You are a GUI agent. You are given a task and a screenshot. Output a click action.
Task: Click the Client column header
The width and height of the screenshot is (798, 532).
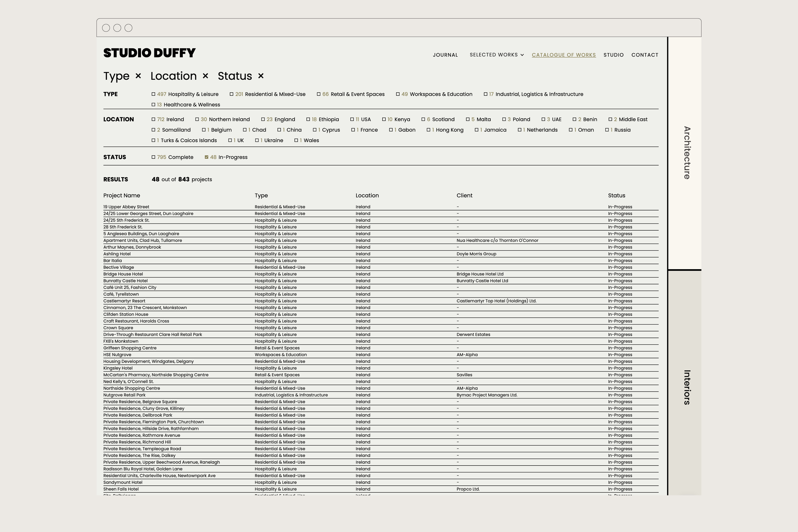point(464,196)
